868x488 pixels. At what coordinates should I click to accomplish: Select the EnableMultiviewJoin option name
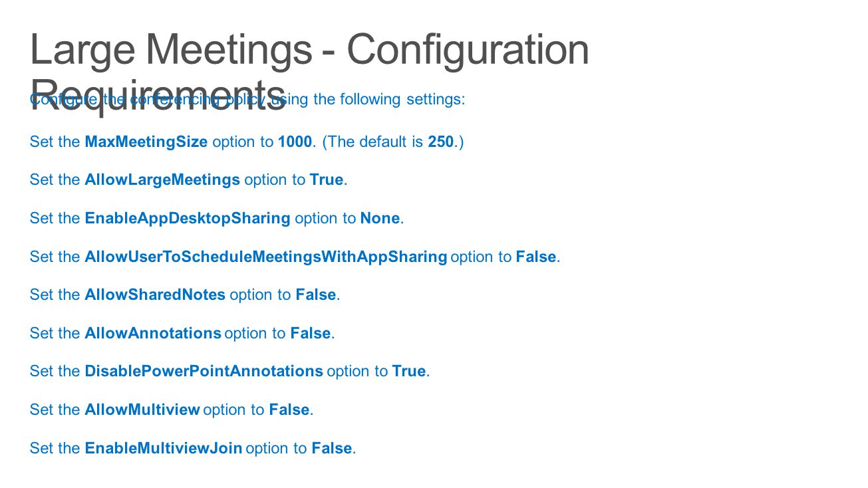click(x=164, y=448)
